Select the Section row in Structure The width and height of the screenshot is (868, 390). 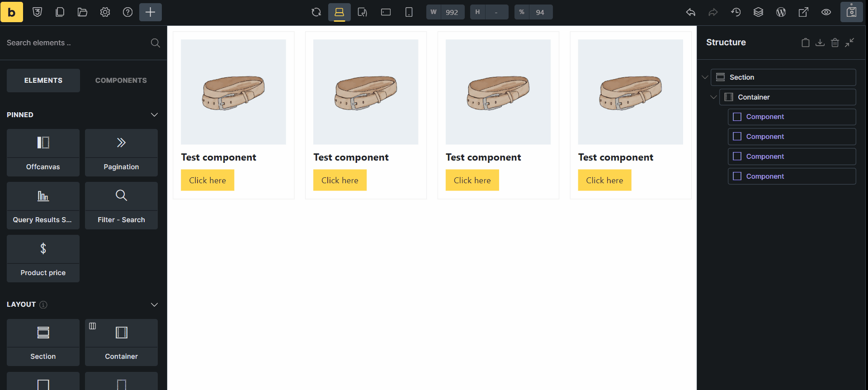(783, 77)
